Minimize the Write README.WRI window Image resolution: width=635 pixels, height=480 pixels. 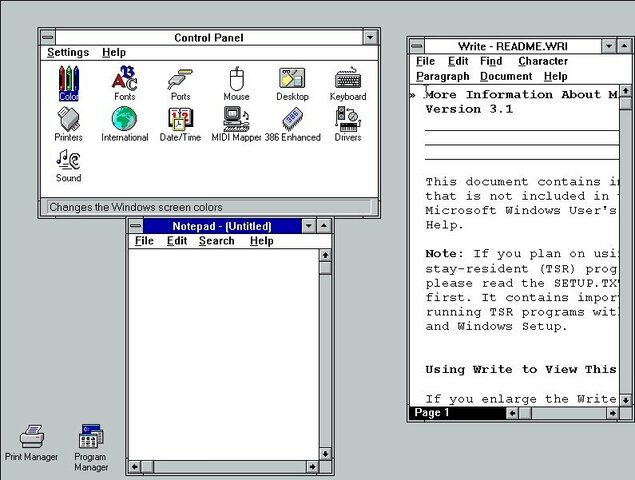coord(609,46)
